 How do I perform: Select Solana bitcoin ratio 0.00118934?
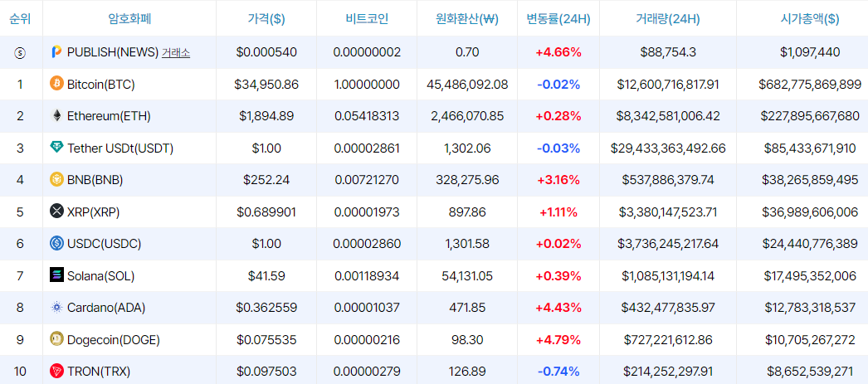[367, 275]
